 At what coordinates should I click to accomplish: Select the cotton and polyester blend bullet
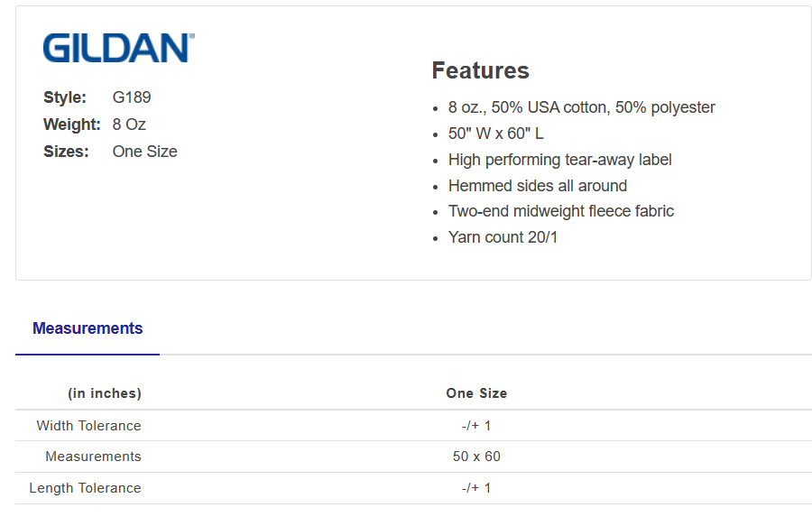pyautogui.click(x=581, y=107)
